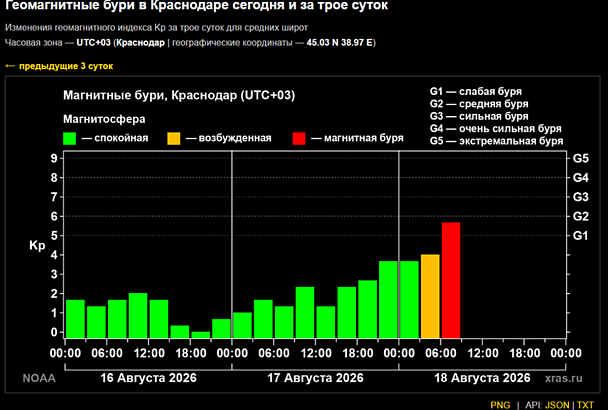Screen dimensions: 608x410
Task: Download chart via PNG link
Action: 500,405
